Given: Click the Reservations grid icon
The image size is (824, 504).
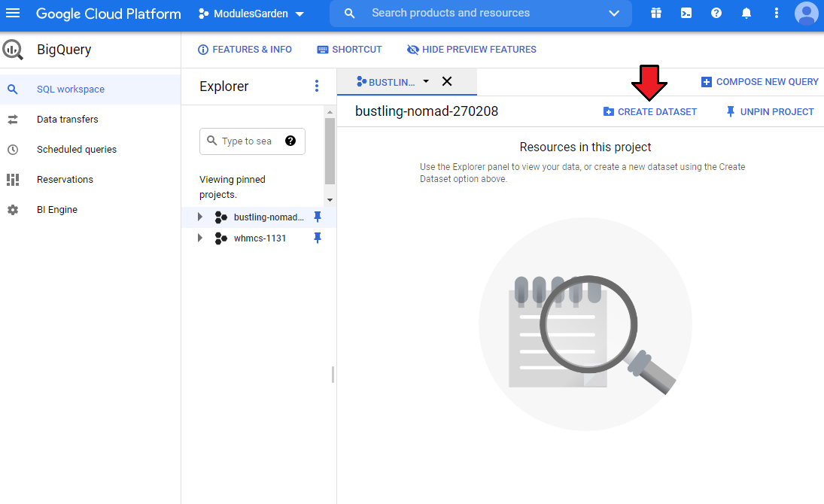Looking at the screenshot, I should (13, 180).
